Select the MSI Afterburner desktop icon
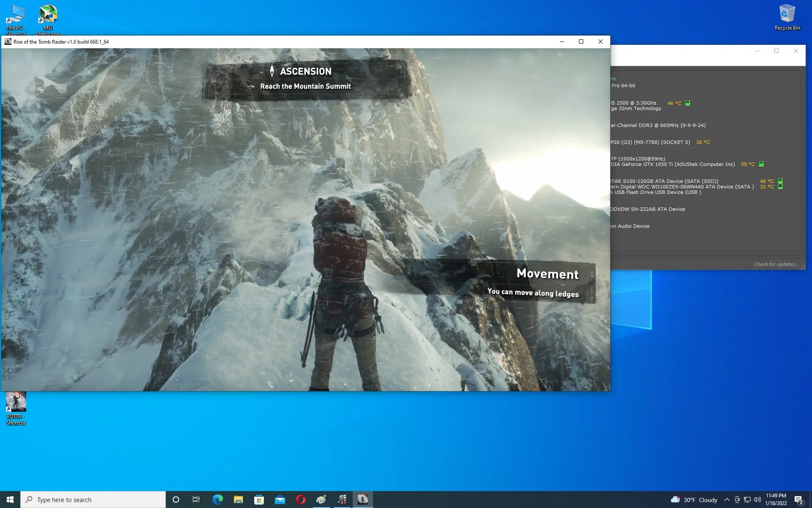812x508 pixels. 48,19
